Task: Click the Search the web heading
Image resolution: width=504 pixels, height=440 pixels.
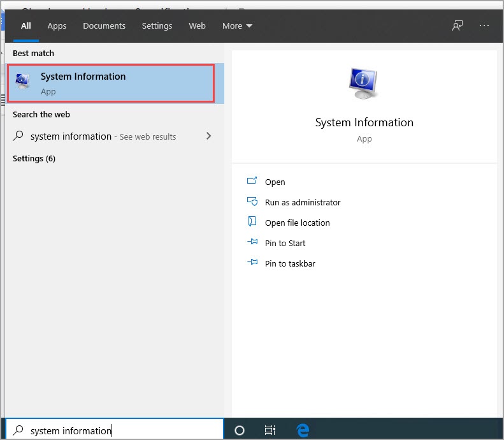Action: (x=41, y=115)
